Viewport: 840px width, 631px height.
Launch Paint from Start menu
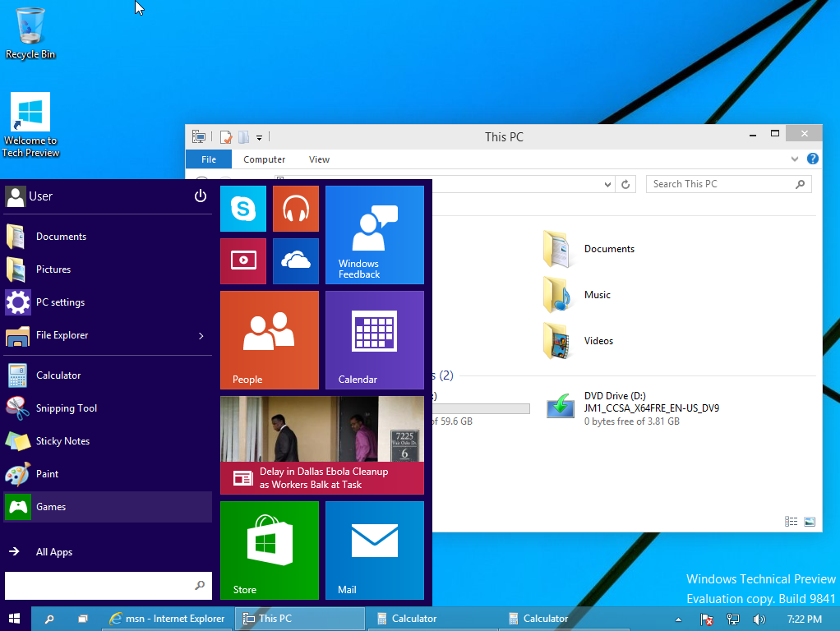click(x=108, y=474)
